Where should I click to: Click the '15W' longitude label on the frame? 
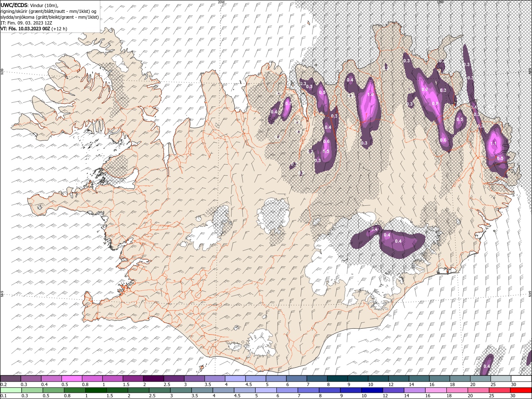pos(440,2)
